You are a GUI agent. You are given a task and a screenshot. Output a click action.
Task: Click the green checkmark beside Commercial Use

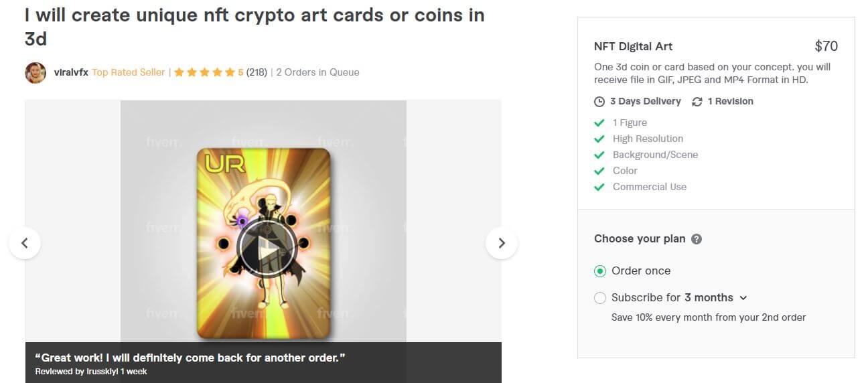(599, 187)
